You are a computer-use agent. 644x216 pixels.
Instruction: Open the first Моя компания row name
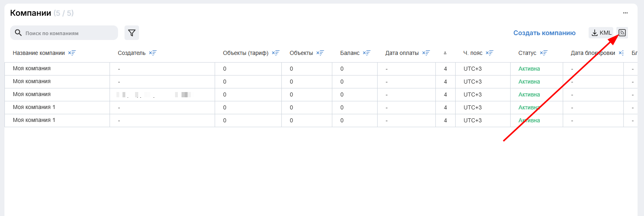click(x=32, y=69)
